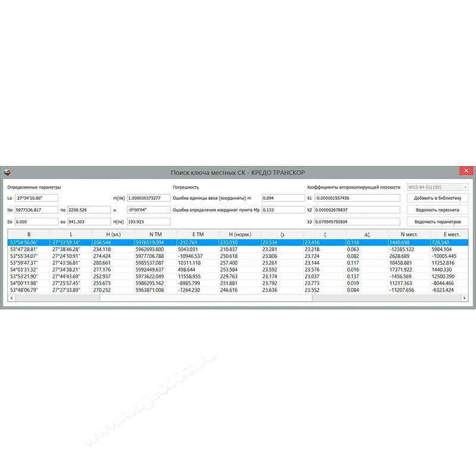The height and width of the screenshot is (476, 476).
Task: Click the N TM column header
Action: pos(156,235)
